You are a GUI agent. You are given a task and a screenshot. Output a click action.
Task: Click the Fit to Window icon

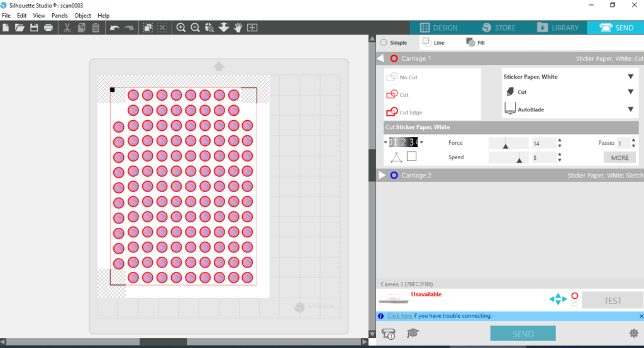point(252,28)
